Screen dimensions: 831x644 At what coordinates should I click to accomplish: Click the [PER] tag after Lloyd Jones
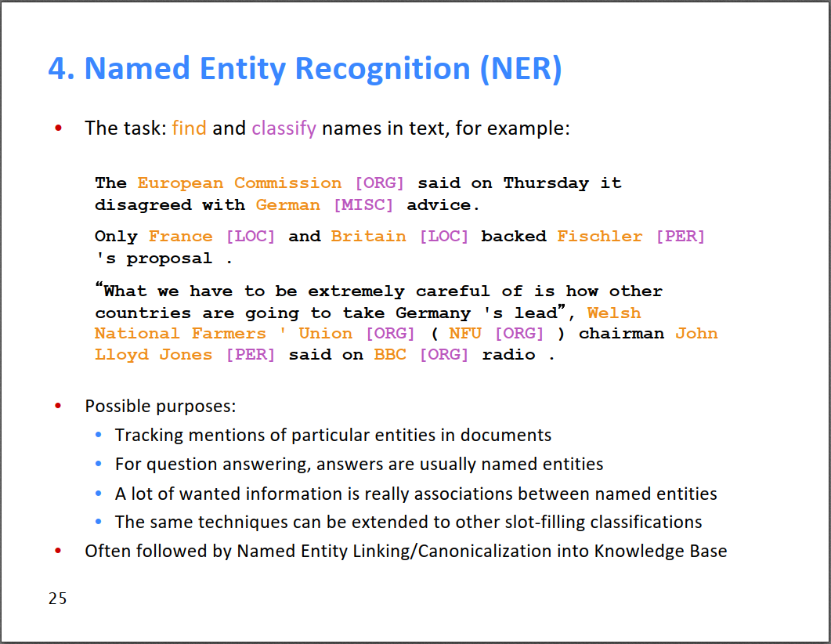(250, 355)
